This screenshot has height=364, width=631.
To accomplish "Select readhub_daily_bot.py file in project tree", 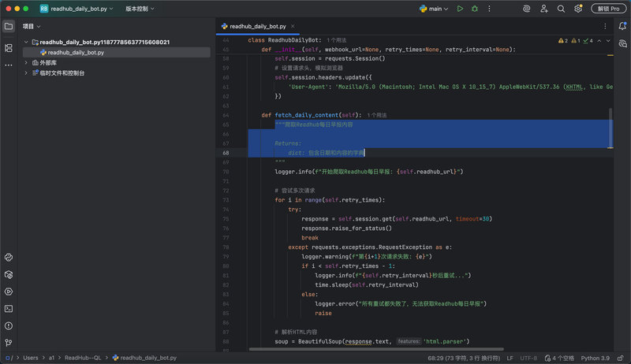I will [x=76, y=53].
